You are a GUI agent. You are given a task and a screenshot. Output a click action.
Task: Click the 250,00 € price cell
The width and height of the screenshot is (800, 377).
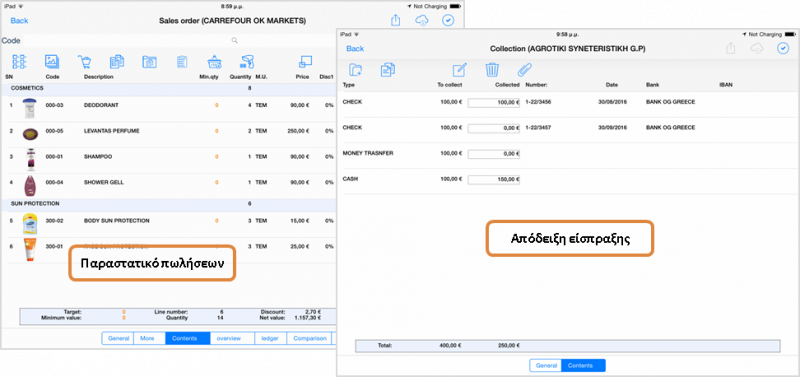point(298,131)
